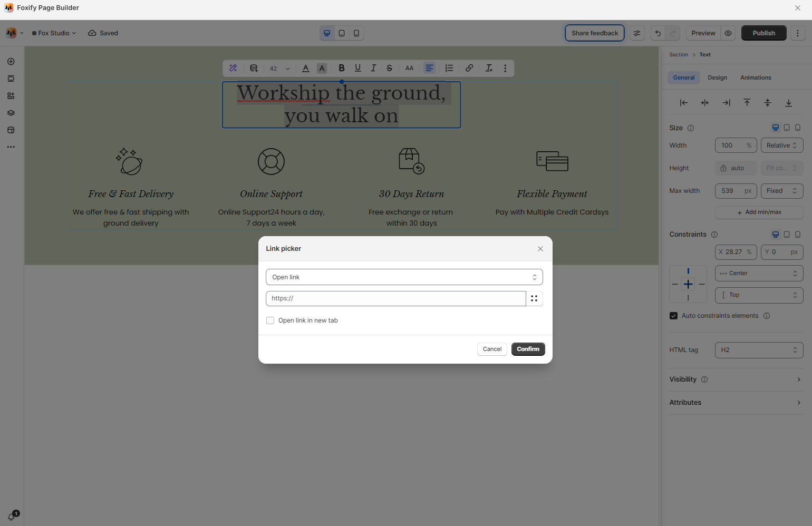Open the more dots in left sidebar
The height and width of the screenshot is (526, 812).
tap(11, 147)
